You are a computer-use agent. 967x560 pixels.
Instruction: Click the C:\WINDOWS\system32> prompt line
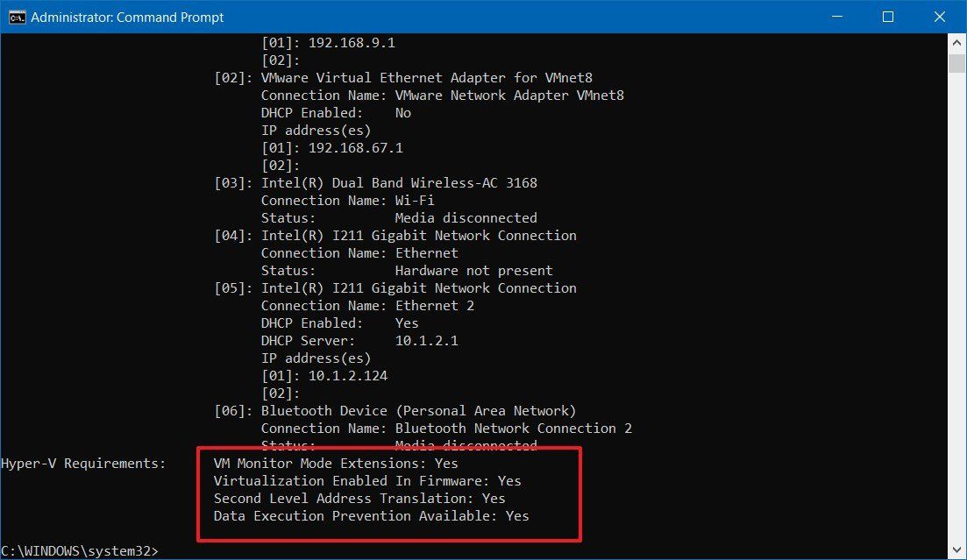pyautogui.click(x=81, y=550)
